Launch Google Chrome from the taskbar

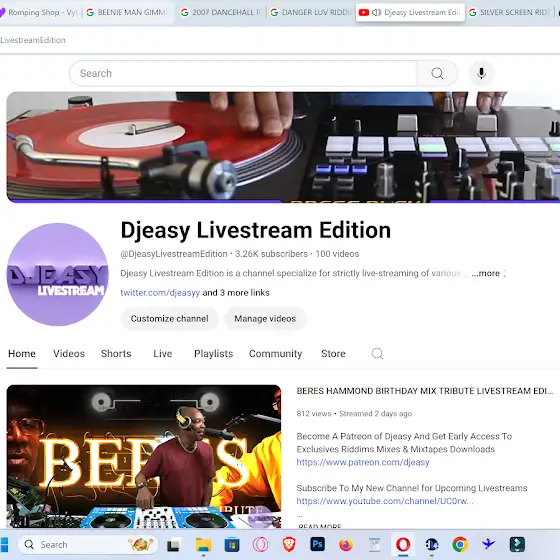460,545
